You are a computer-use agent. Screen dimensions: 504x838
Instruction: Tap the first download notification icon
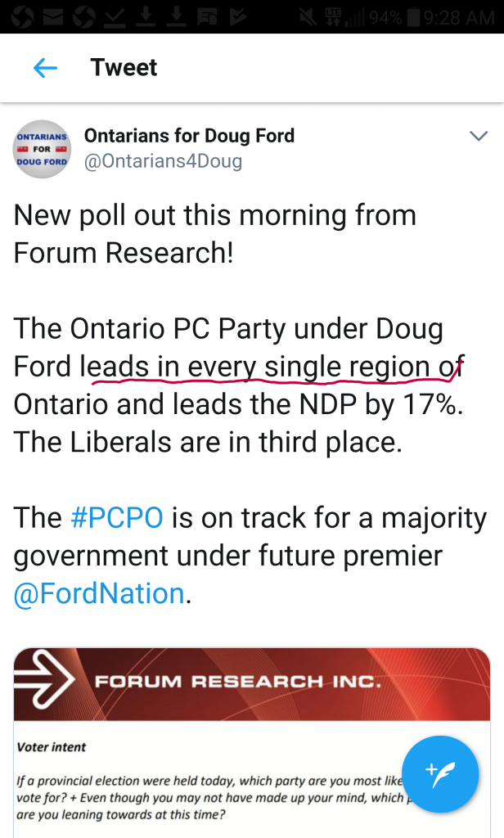146,16
